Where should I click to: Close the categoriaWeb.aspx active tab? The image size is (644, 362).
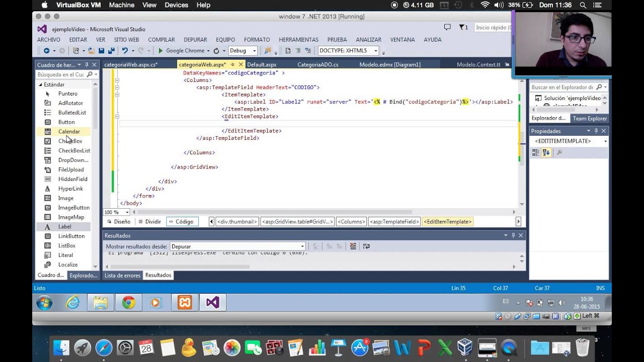point(241,65)
